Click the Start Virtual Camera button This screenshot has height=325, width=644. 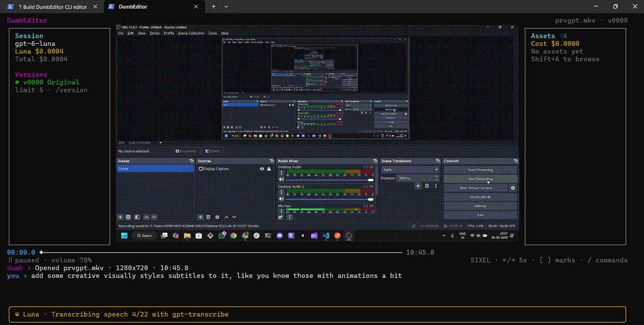476,188
